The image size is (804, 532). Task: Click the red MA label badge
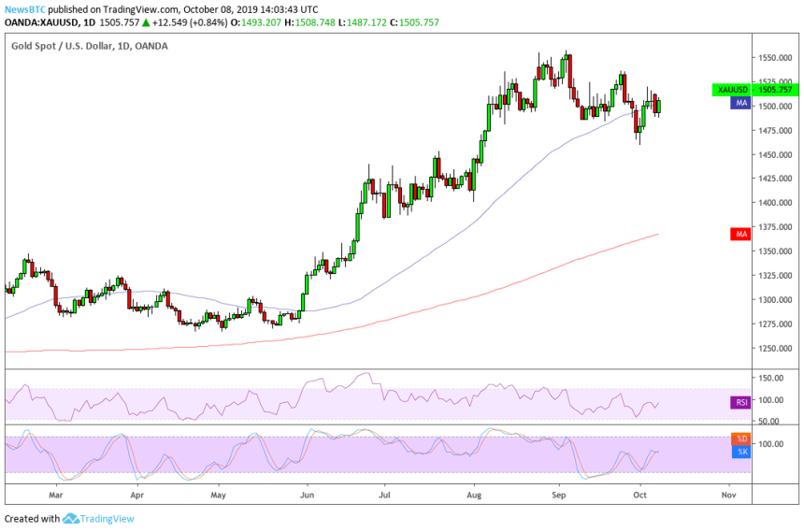click(741, 234)
